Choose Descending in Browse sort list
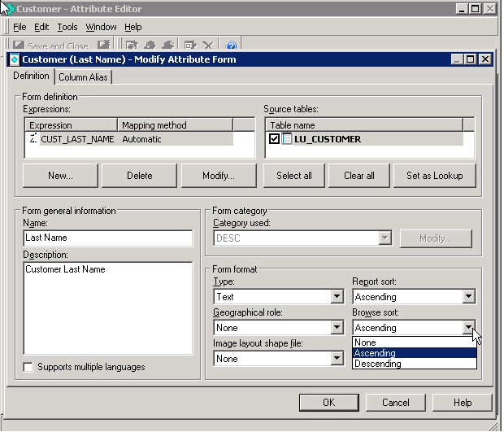 377,364
